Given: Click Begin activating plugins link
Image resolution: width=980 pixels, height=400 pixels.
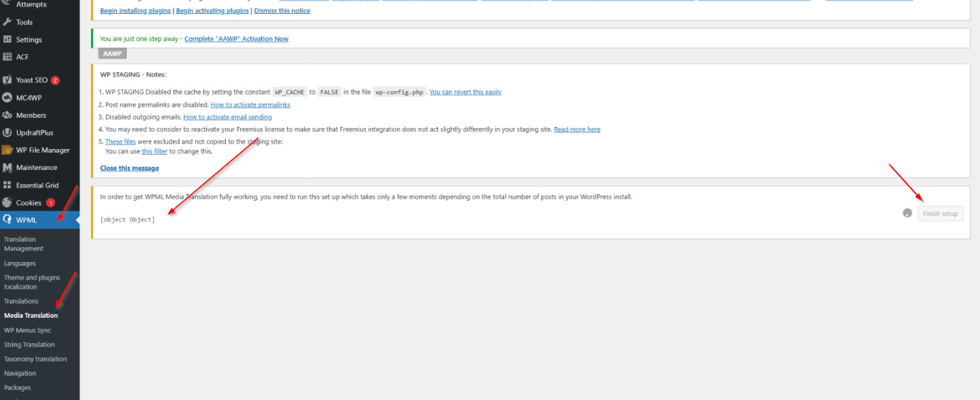Looking at the screenshot, I should pyautogui.click(x=213, y=10).
